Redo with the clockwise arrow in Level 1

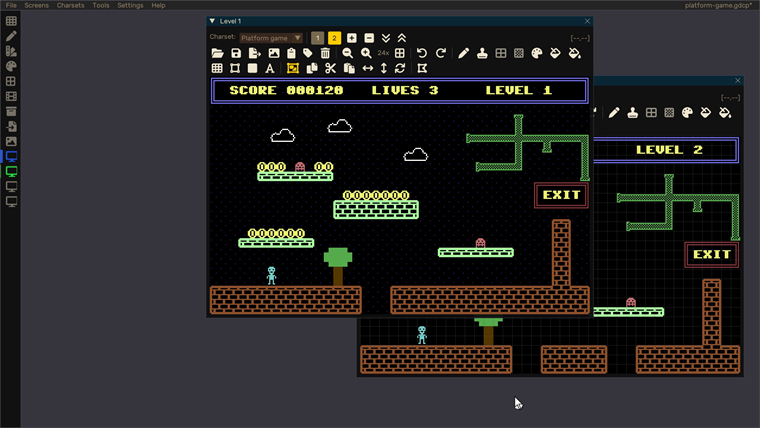pyautogui.click(x=441, y=53)
